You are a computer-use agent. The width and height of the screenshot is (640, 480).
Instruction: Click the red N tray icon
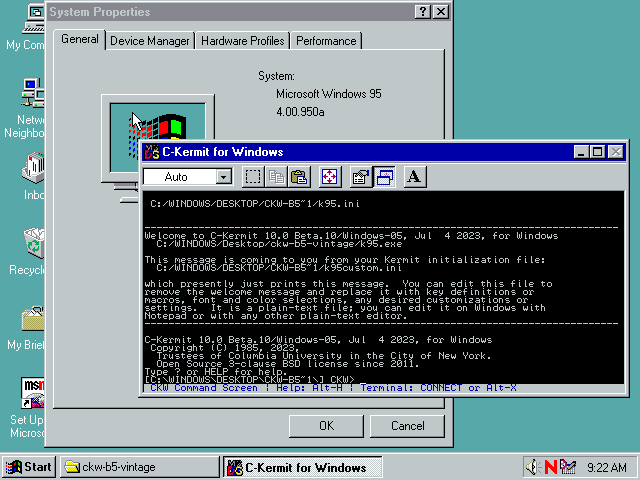click(551, 467)
